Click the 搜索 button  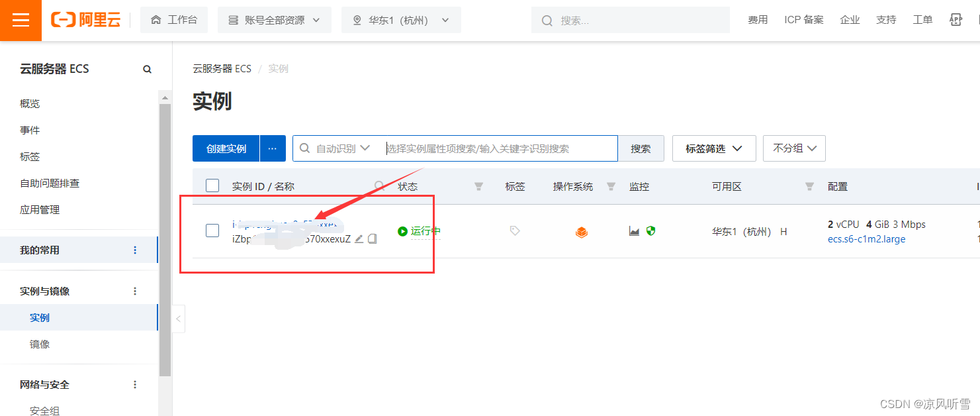pos(641,148)
